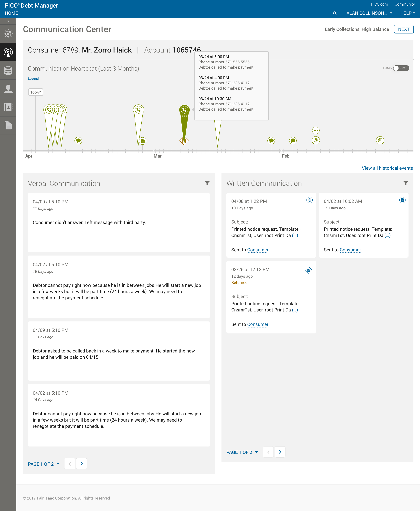Open the ship's wheel sidebar icon
Screen dimensions: 420x511
(8, 34)
